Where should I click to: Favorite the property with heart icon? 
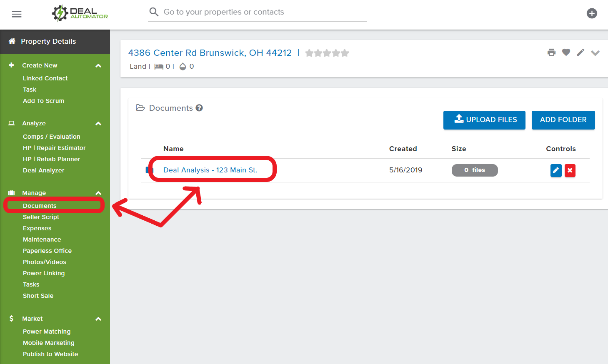(566, 52)
